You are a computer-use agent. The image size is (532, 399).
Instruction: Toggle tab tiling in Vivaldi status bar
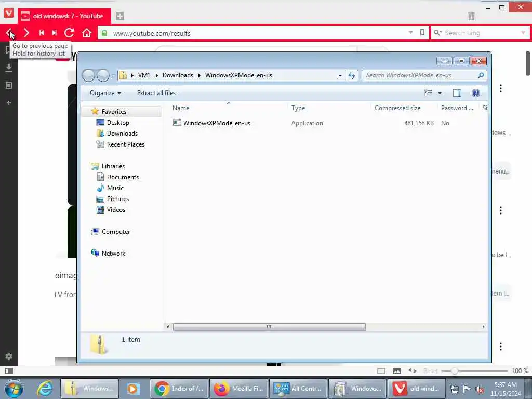[x=381, y=371]
